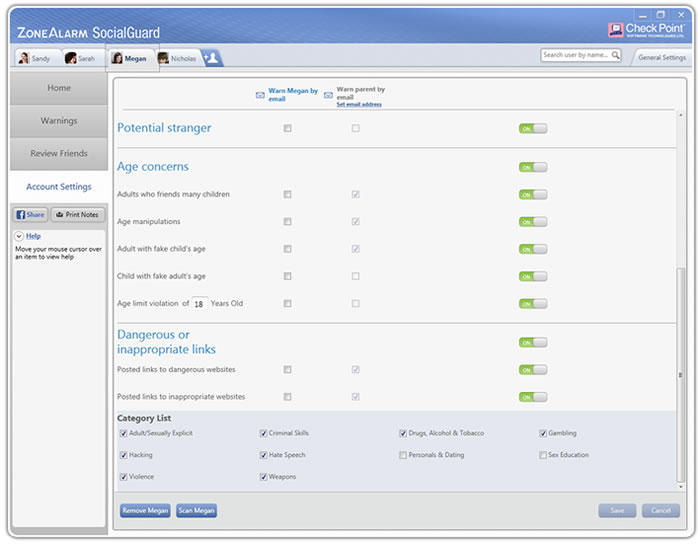Click the Facebook icon on Share
Viewport: 700px width, 545px height.
click(x=21, y=215)
